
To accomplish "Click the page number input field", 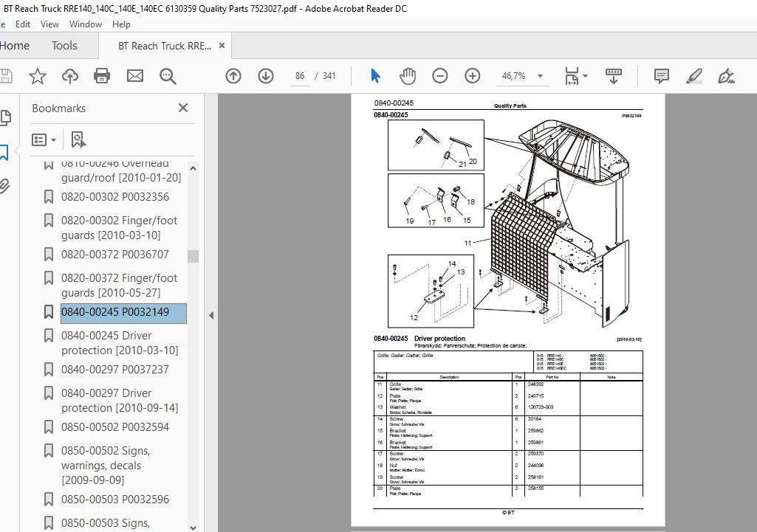I will tap(299, 76).
